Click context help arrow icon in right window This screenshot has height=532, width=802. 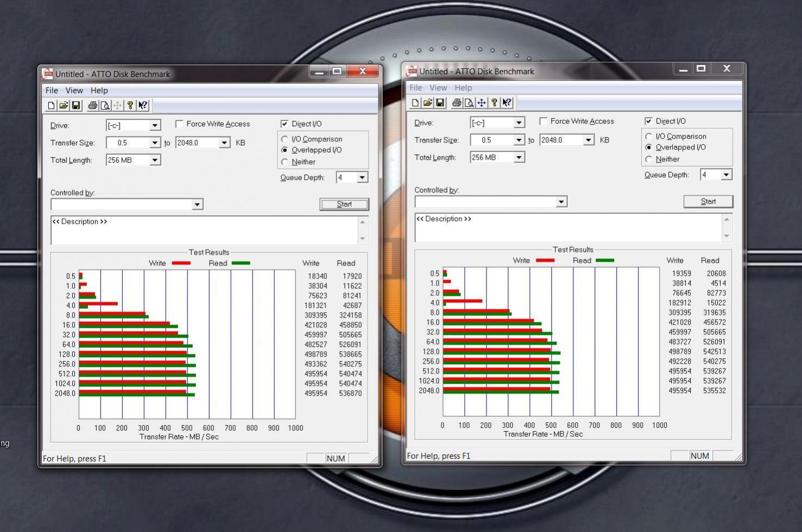coord(507,103)
